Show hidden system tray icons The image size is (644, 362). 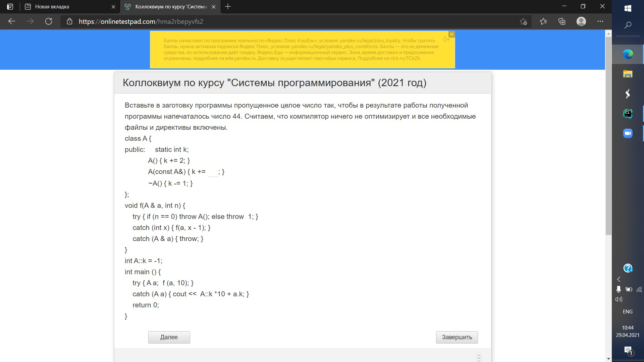(x=619, y=279)
